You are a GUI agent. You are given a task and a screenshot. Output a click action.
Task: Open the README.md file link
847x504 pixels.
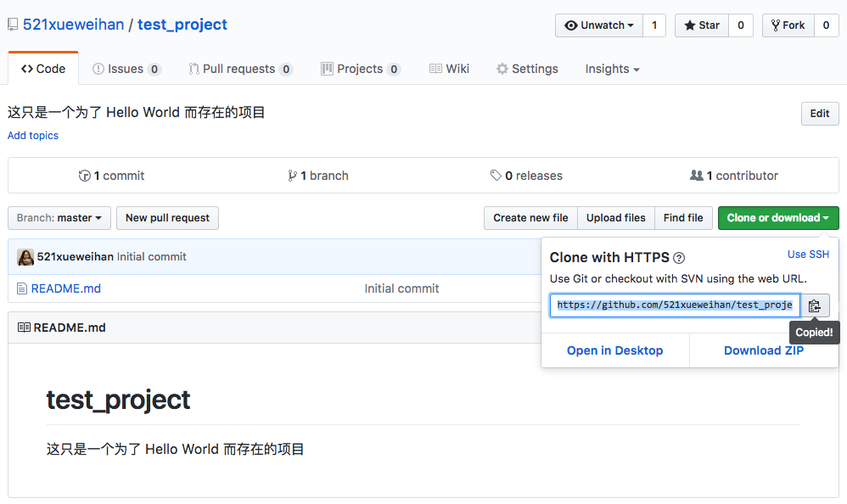coord(66,288)
